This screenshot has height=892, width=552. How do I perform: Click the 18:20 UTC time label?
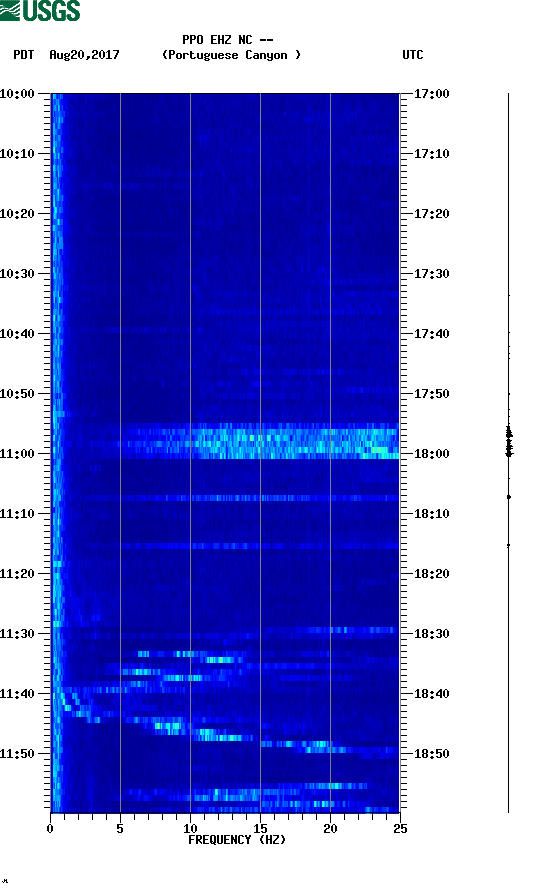pyautogui.click(x=431, y=574)
